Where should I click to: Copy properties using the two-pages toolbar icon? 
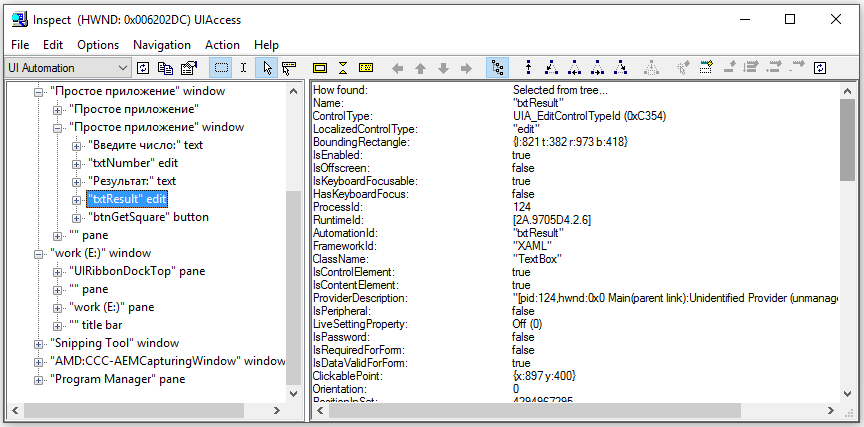coord(165,68)
